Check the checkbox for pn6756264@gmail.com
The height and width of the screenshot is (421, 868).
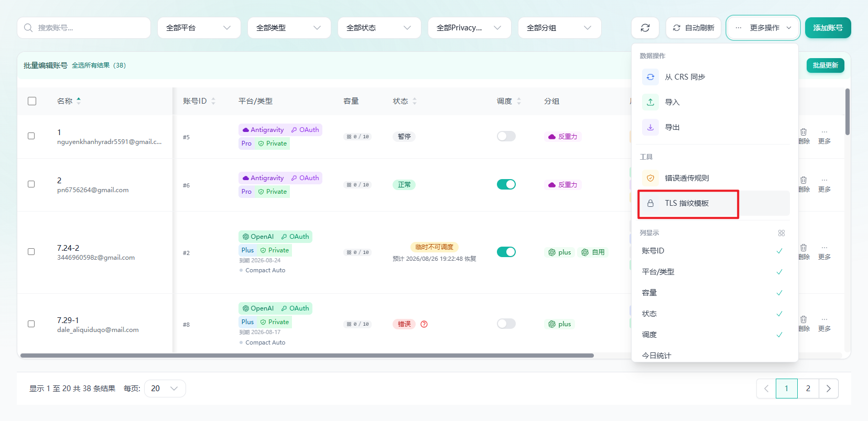coord(31,184)
